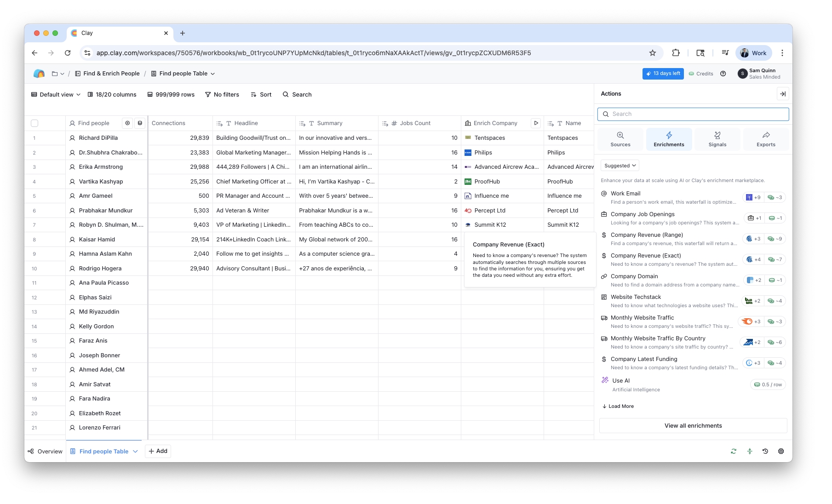Switch to the Sources tab
Screen dimensions: 832x504
tap(620, 139)
